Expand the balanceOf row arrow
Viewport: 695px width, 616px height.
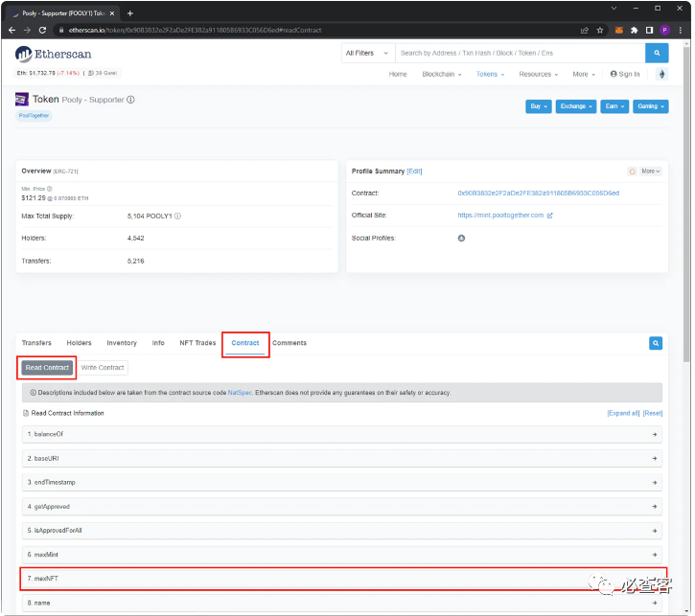654,434
